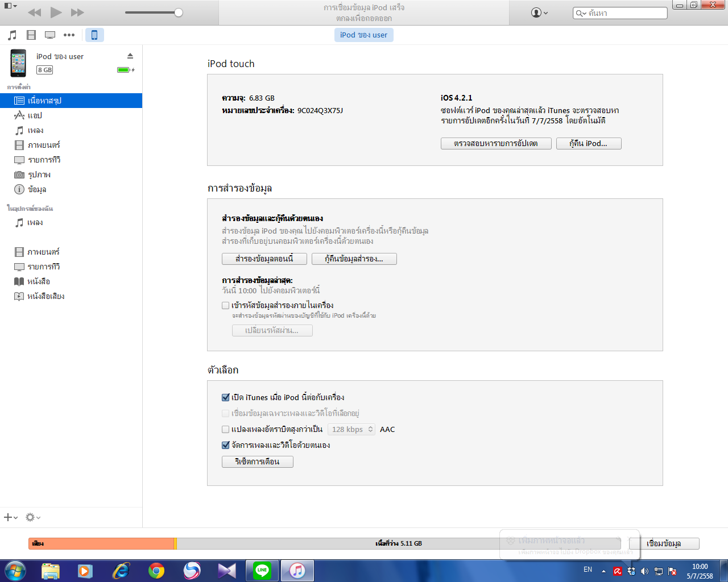The height and width of the screenshot is (582, 728).
Task: Skip to the next track
Action: point(77,13)
